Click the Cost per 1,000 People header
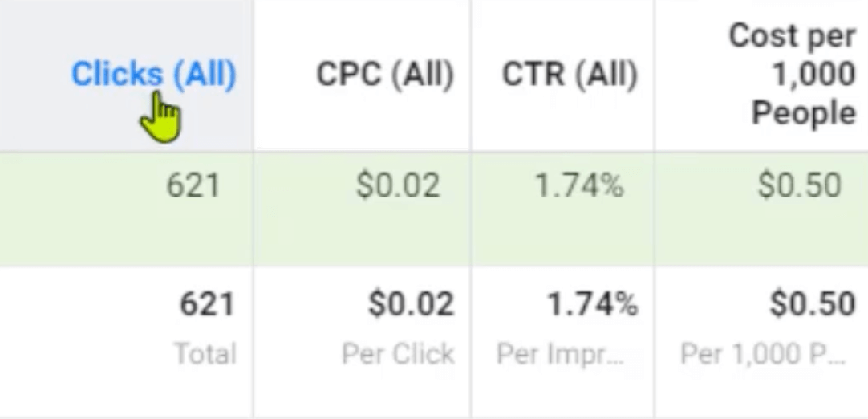868x419 pixels. pos(792,75)
